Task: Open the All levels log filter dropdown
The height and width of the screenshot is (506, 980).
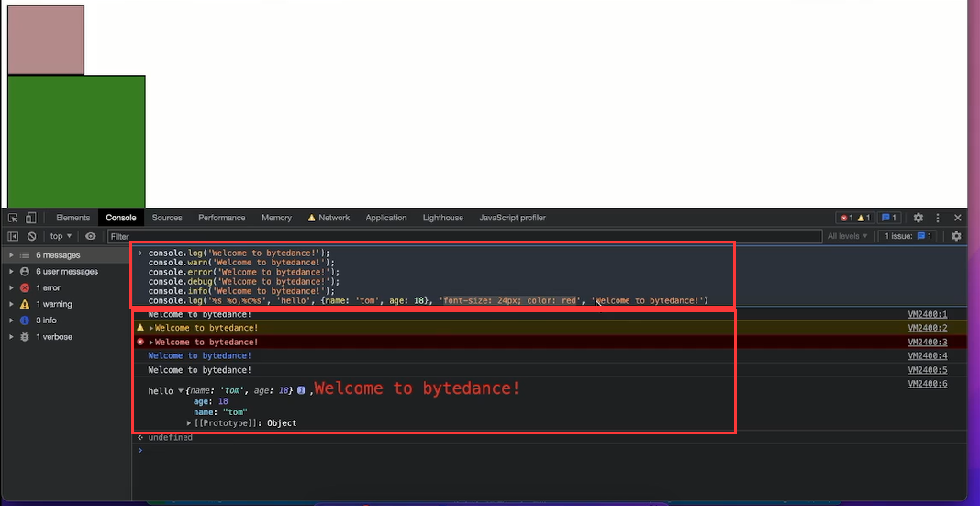Action: click(x=848, y=236)
